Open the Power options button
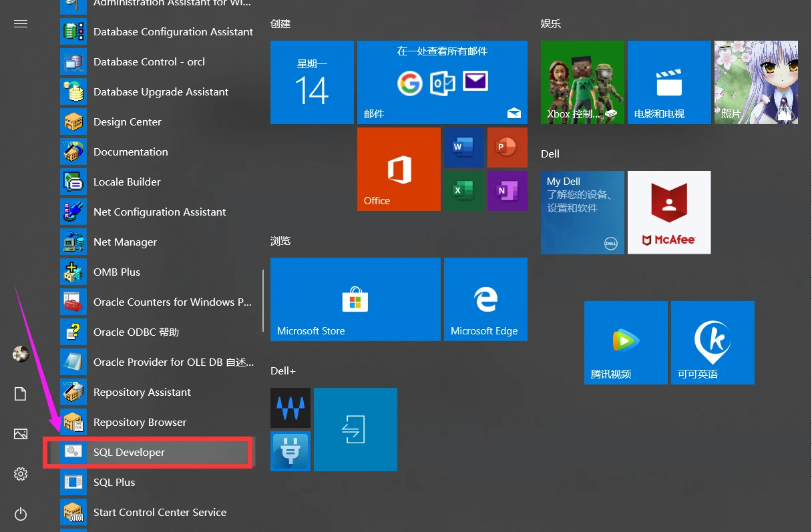 click(21, 514)
